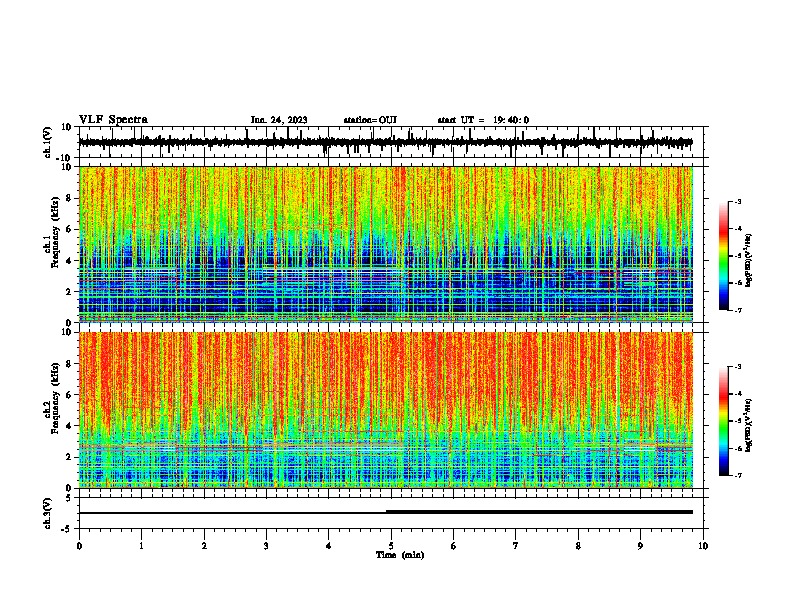Click the ch.1 color scale bar
The image size is (792, 612).
[x=724, y=255]
